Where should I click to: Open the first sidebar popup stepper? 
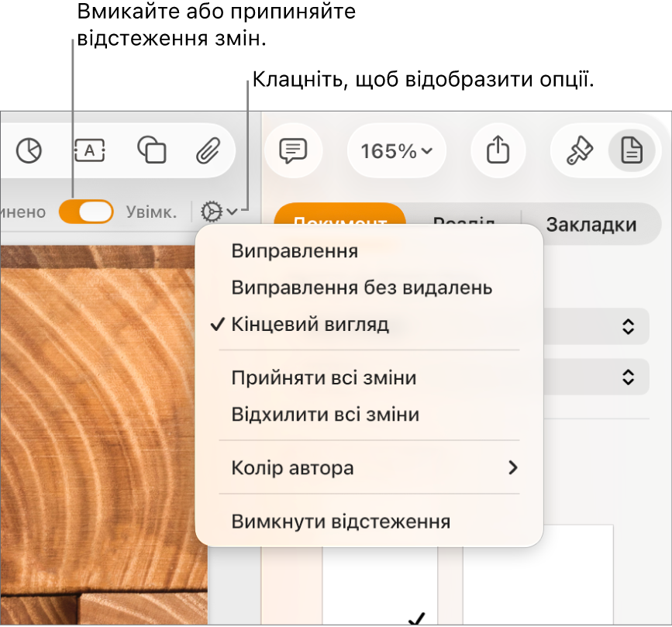[x=628, y=326]
